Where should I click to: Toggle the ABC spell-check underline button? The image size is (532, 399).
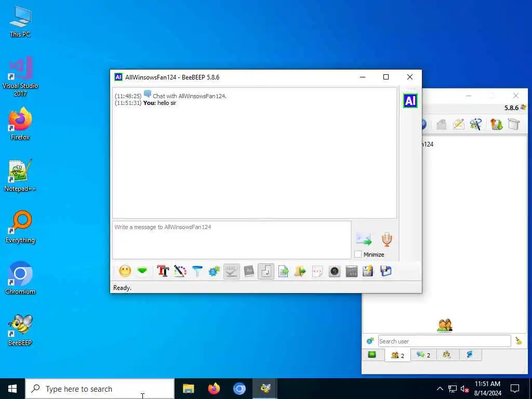click(x=231, y=271)
